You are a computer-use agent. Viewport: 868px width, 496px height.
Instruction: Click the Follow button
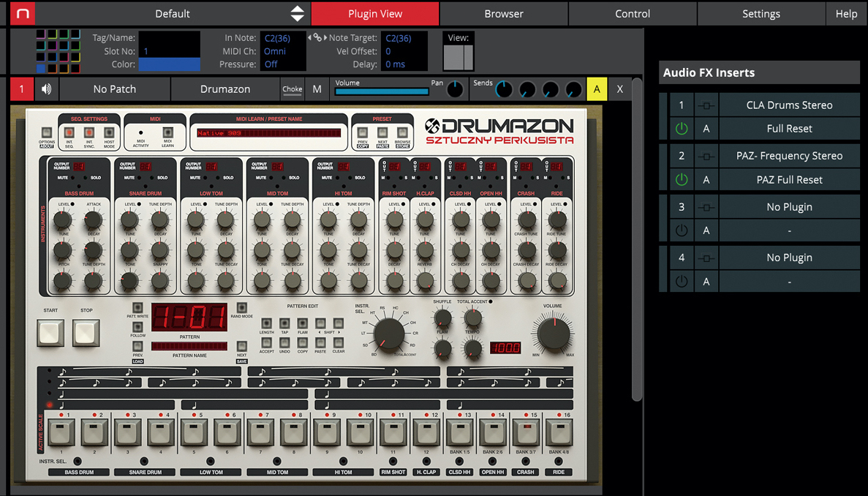137,327
